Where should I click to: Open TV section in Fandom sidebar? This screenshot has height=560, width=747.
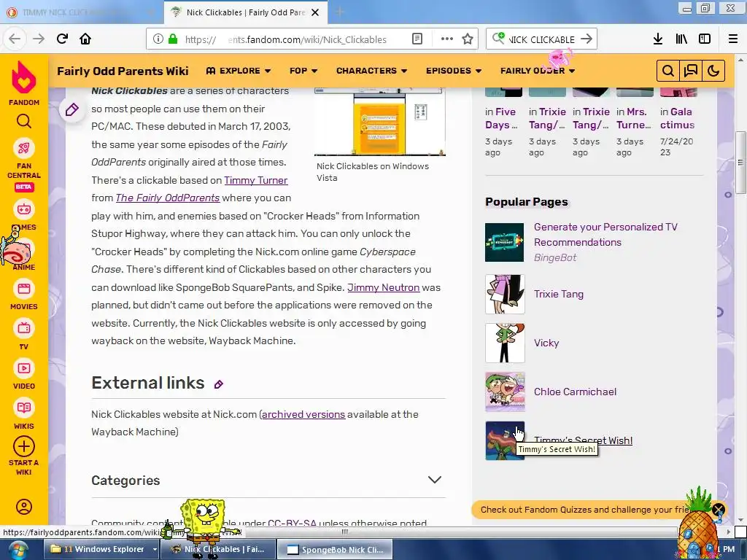[x=24, y=335]
